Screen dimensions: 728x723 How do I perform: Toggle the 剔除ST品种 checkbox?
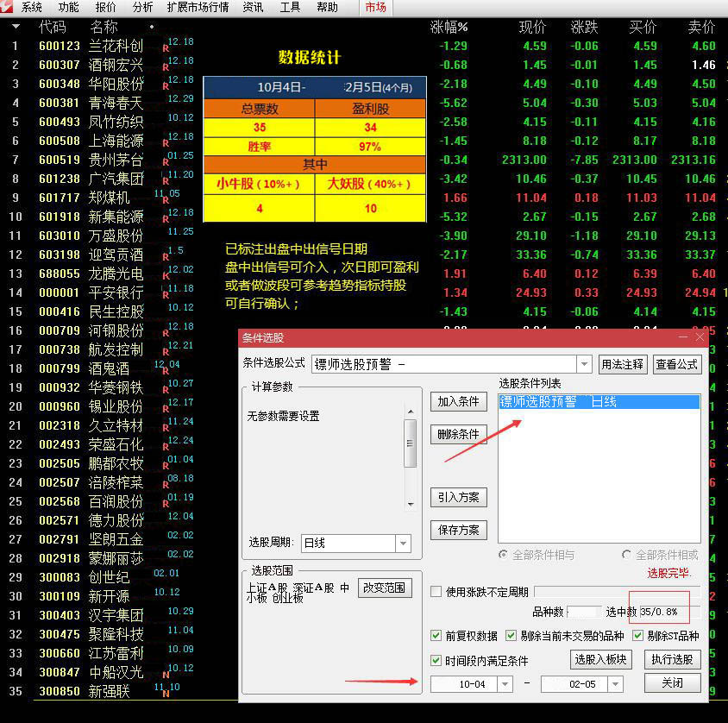[x=638, y=636]
